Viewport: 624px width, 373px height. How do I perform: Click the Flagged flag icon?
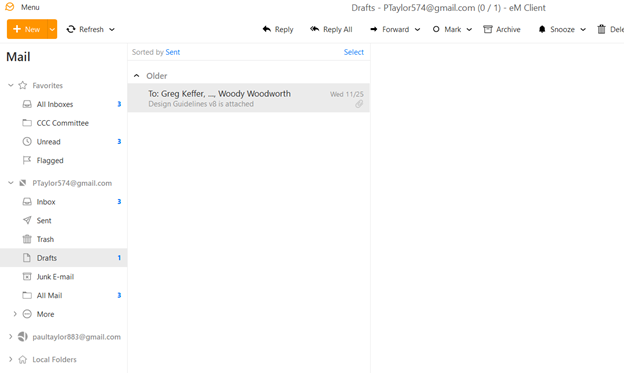tap(27, 160)
